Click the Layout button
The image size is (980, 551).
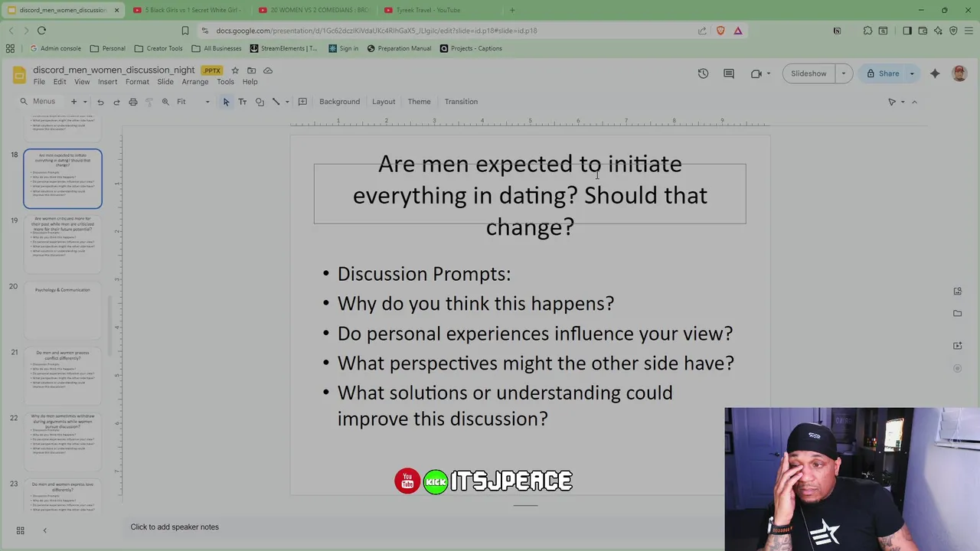[x=384, y=102]
